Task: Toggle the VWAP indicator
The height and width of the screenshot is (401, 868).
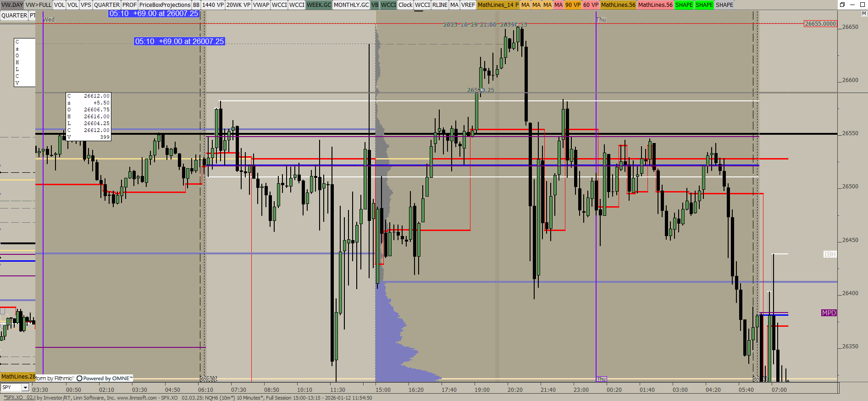Action: (x=261, y=5)
